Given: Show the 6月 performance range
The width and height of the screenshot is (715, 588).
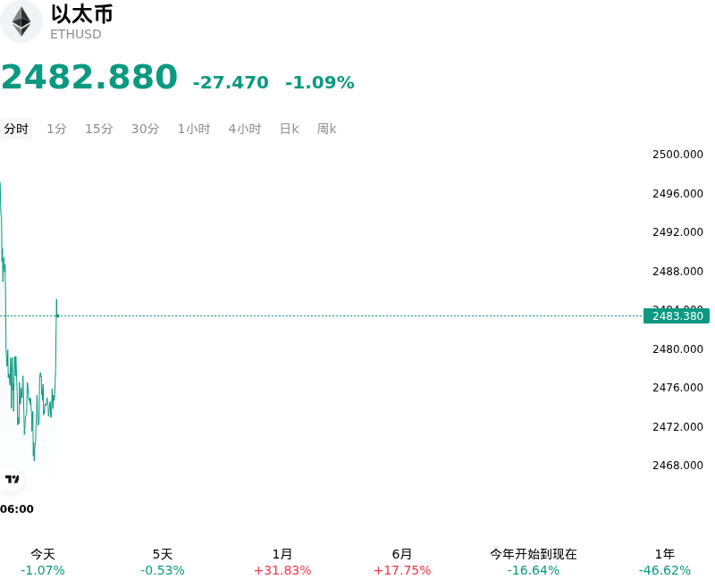Looking at the screenshot, I should (401, 562).
